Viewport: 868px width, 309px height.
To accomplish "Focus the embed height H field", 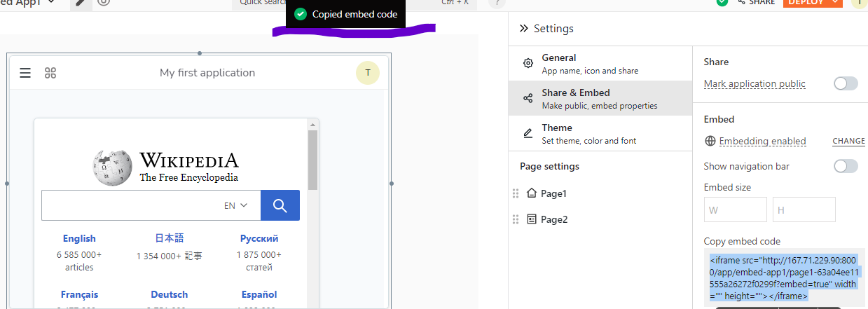I will click(804, 210).
